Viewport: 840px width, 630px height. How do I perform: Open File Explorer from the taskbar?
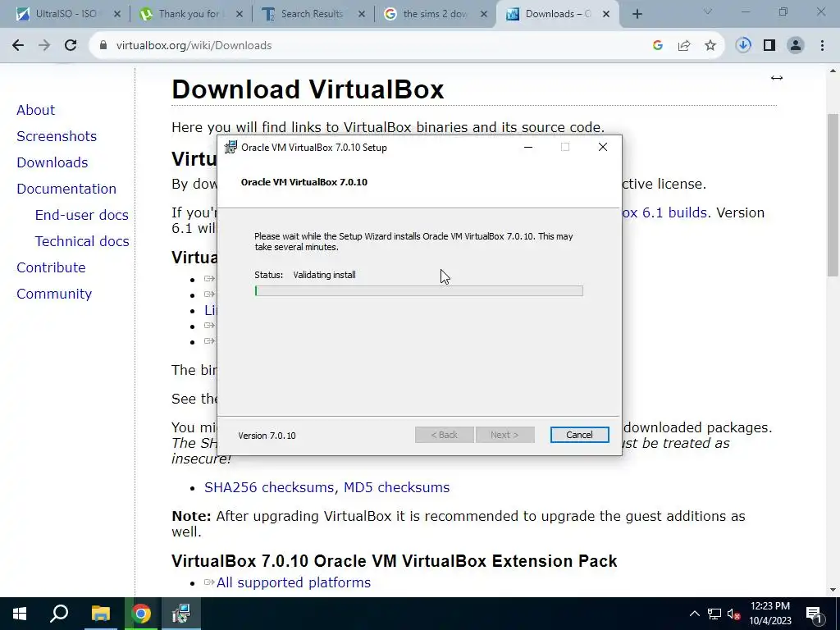(x=100, y=614)
